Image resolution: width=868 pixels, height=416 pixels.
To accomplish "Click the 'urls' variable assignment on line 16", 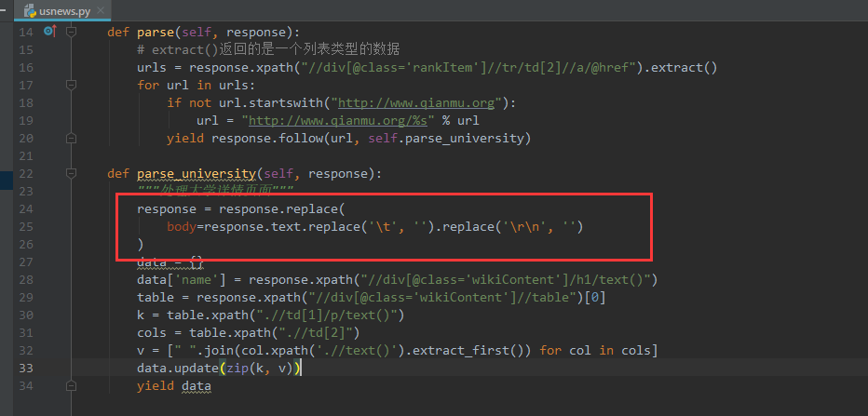I will pos(152,68).
